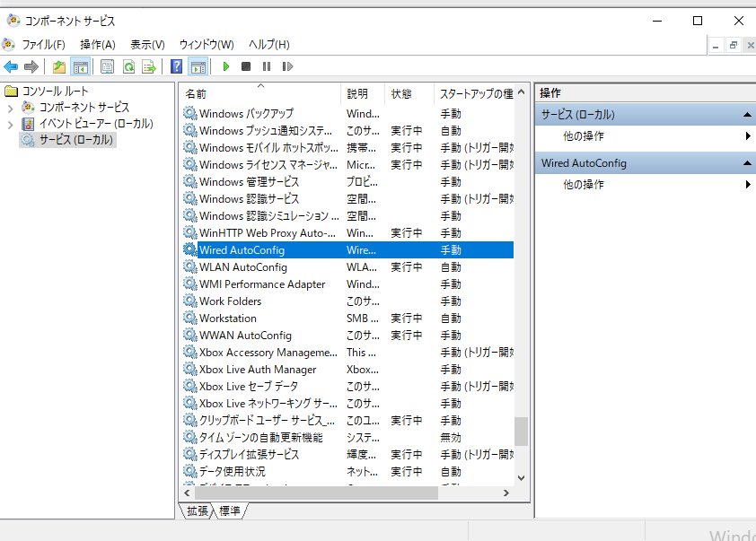The image size is (756, 541).
Task: Select the Windows バックアップ service
Action: [x=347, y=114]
